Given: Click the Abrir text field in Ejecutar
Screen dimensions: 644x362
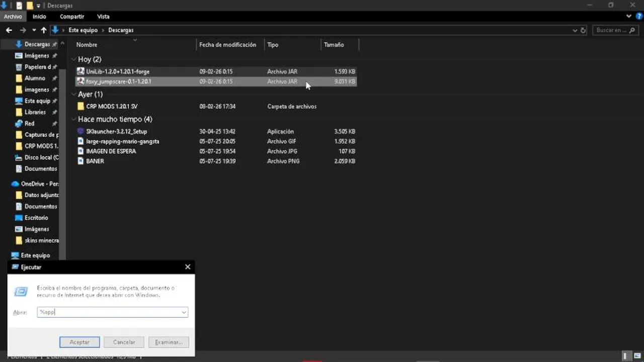Looking at the screenshot, I should tap(109, 312).
